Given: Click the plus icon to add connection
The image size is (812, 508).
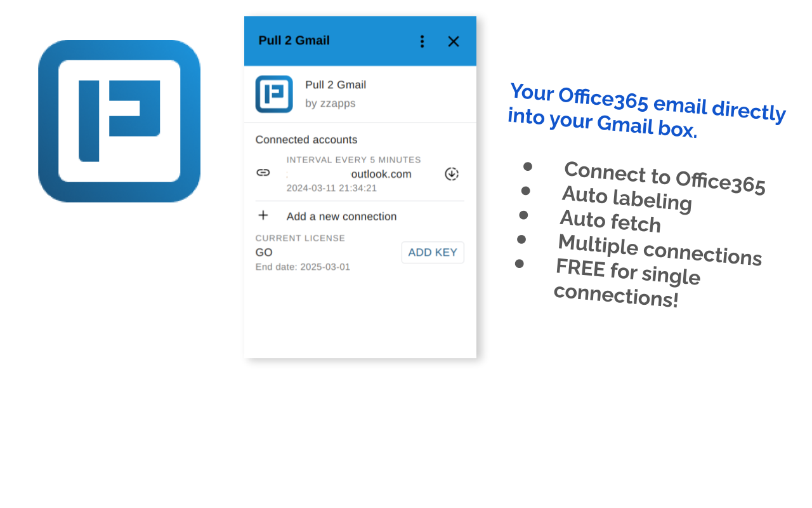Looking at the screenshot, I should 263,215.
